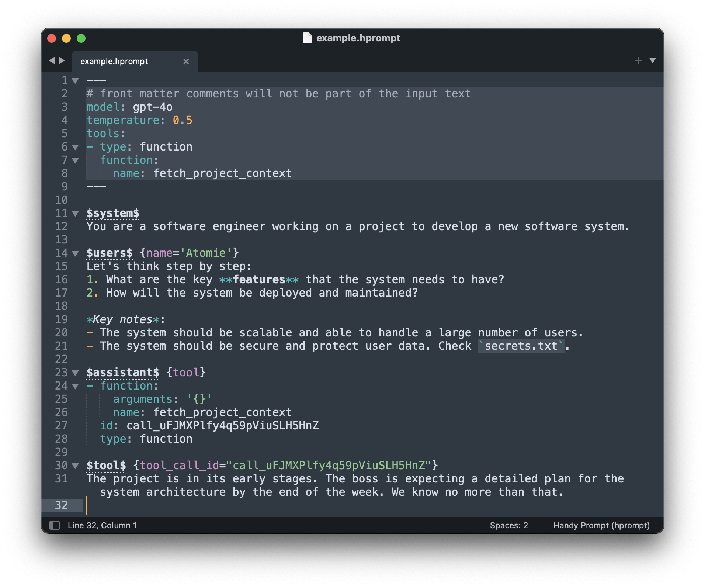This screenshot has width=705, height=588.
Task: Click the bold **features** word
Action: pos(259,280)
